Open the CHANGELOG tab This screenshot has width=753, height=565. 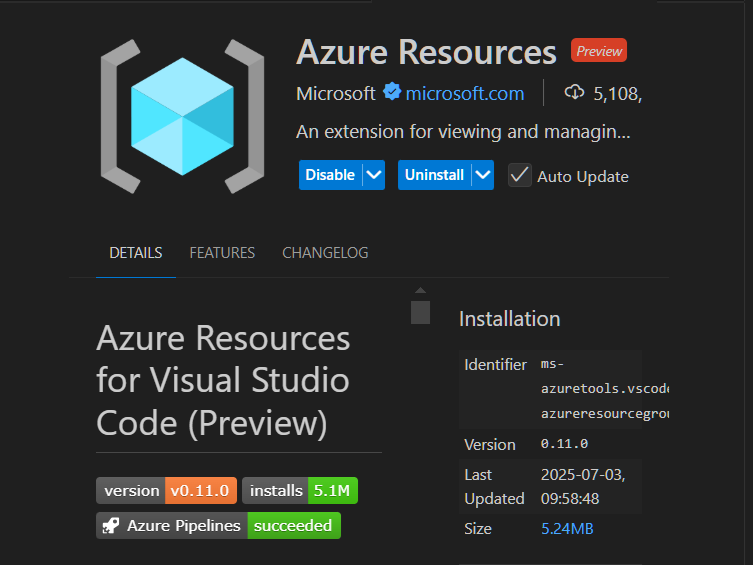tap(325, 253)
